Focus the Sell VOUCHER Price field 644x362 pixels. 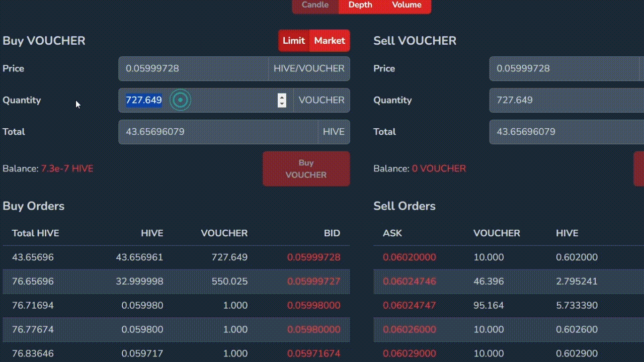[565, 68]
